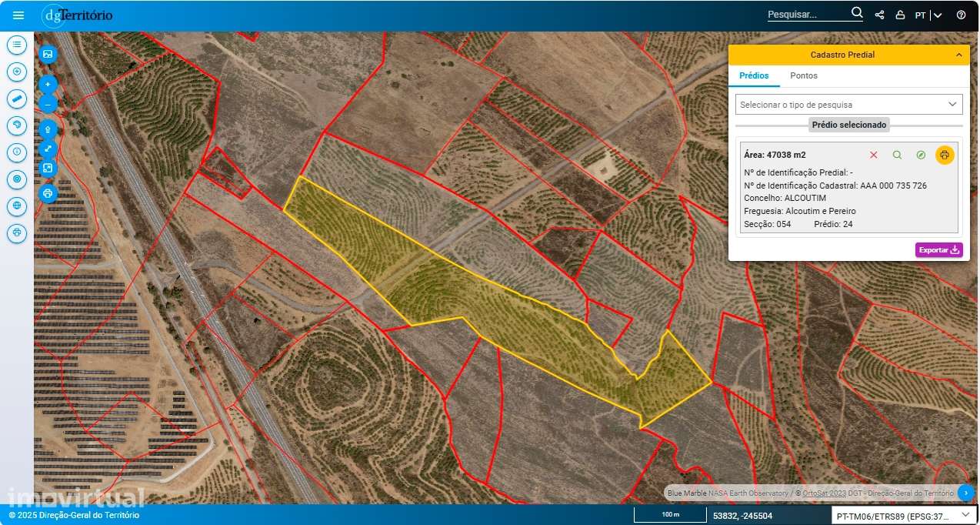Click '© 2025 Direção-Geral do Território' footer
Image resolution: width=980 pixels, height=525 pixels.
click(x=74, y=515)
